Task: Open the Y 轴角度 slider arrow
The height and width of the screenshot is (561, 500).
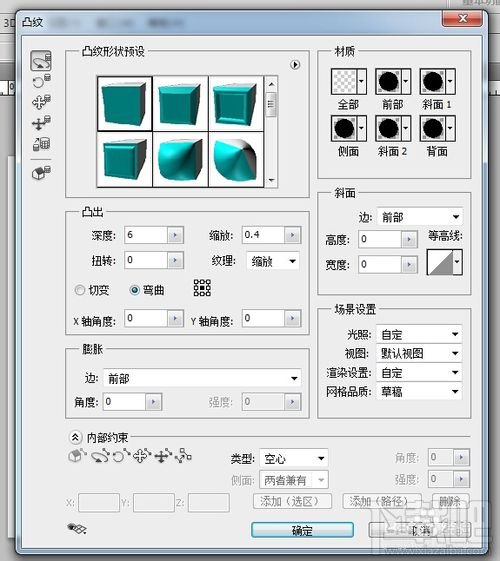Action: click(293, 318)
